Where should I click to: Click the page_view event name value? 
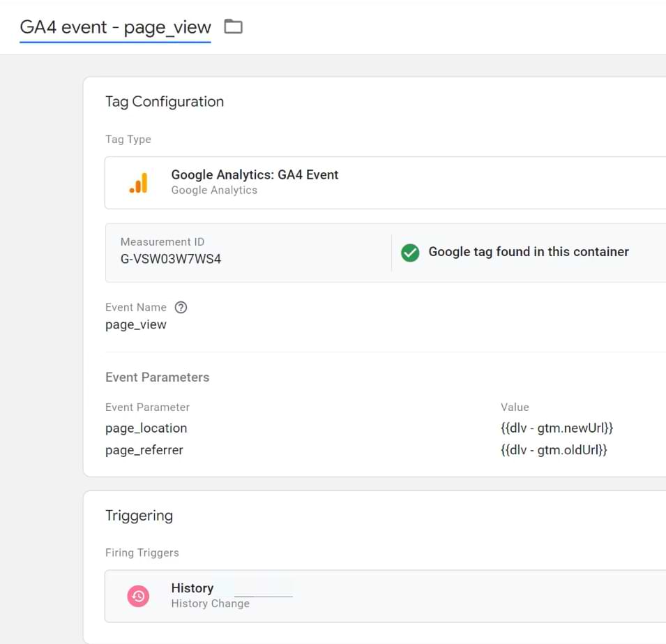[136, 324]
